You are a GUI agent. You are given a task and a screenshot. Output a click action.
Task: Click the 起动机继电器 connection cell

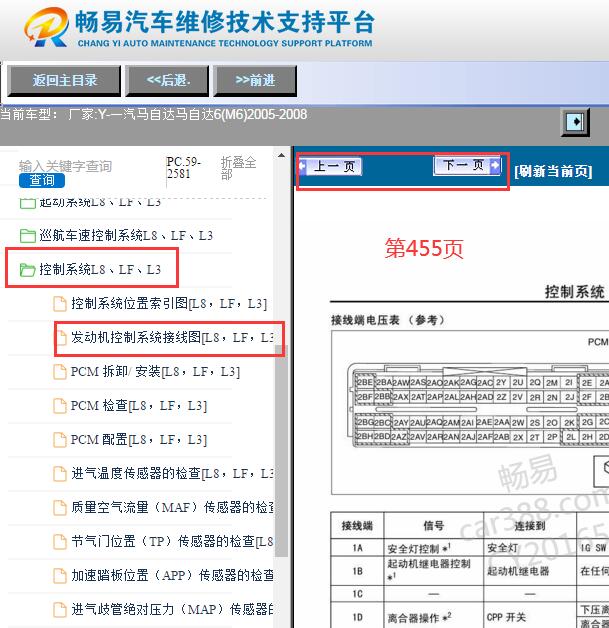pos(530,571)
